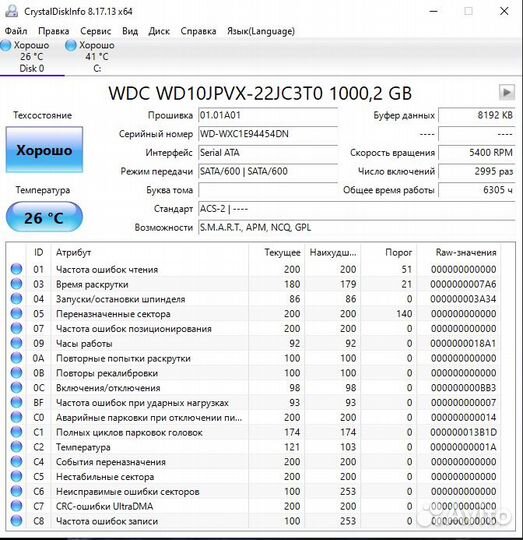Image resolution: width=523 pixels, height=540 pixels.
Task: Click the rotation speed value 5400 RPM
Action: point(477,153)
